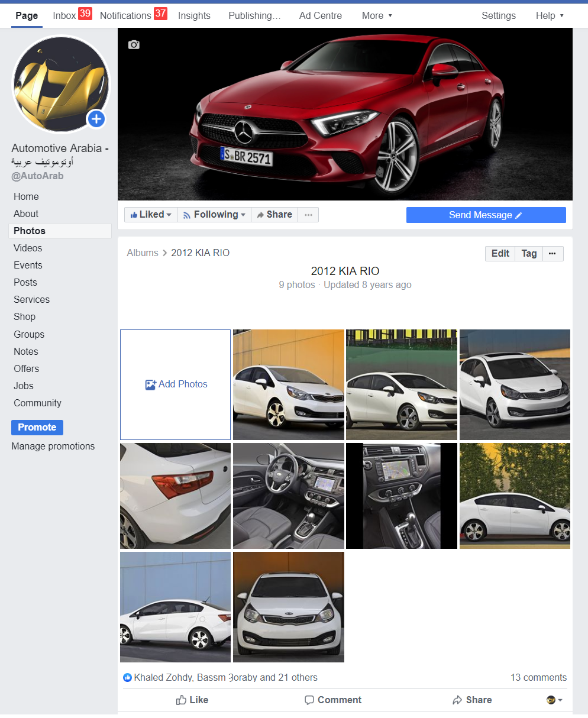Open the Notifications tab

click(133, 15)
